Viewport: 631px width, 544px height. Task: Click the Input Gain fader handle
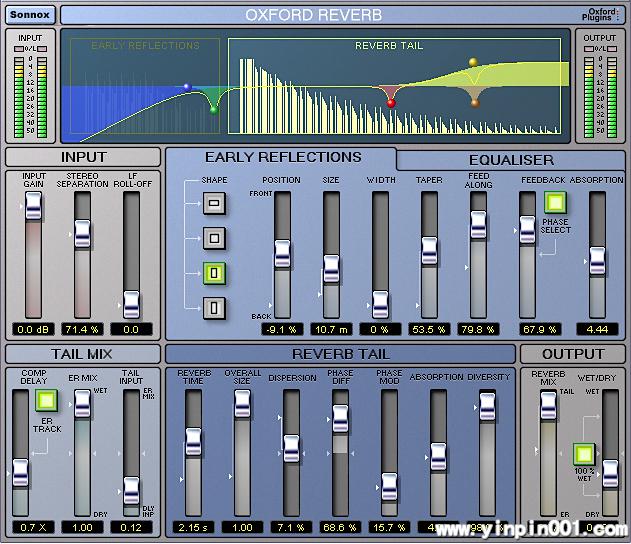click(x=33, y=204)
